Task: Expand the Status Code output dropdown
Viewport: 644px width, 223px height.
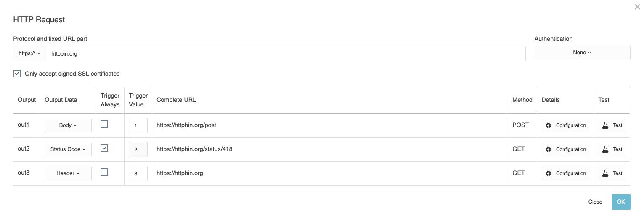Action: [x=68, y=149]
